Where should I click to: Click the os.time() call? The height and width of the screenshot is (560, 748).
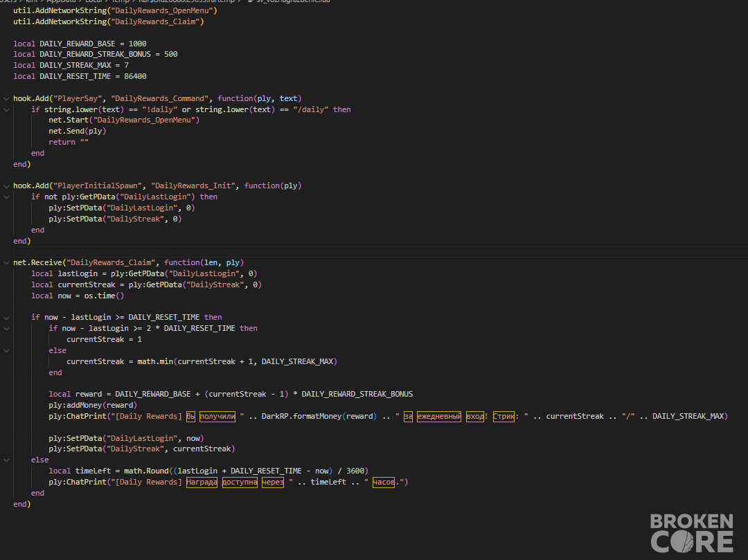point(104,296)
